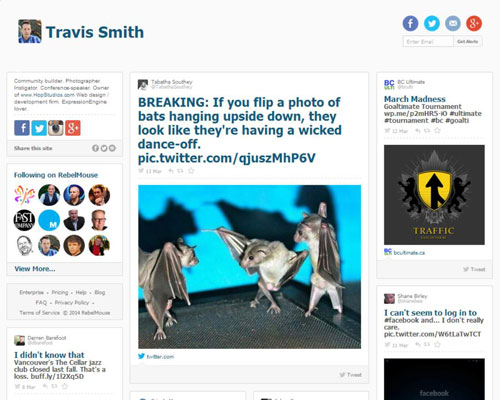
Task: Open the Pricing footer link
Action: [60, 292]
